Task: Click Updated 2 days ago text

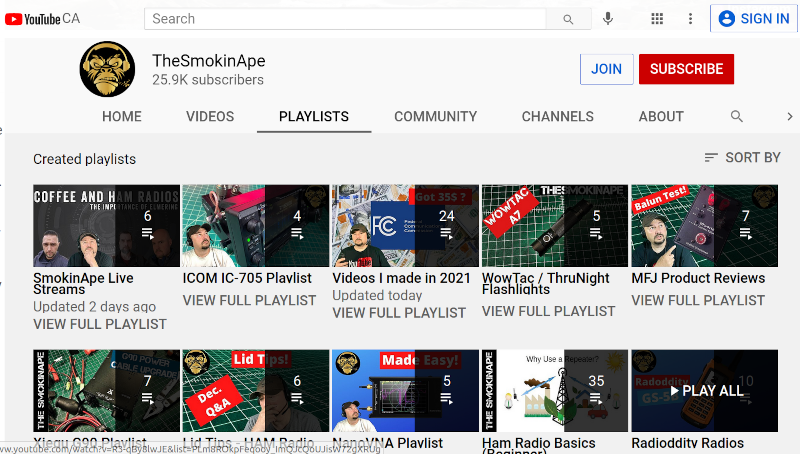Action: (94, 307)
